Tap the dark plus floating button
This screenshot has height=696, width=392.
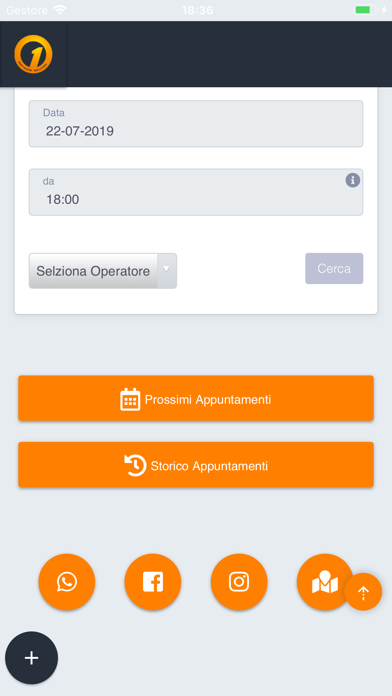click(x=32, y=658)
